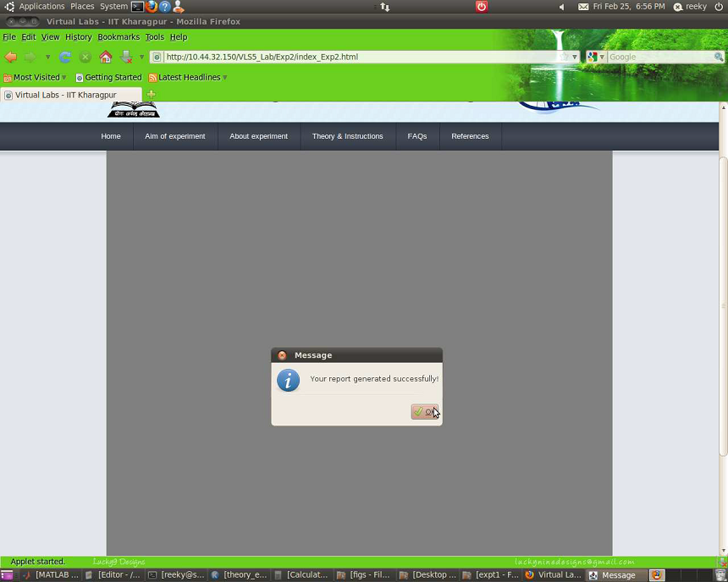Open the Tools menu
728x582 pixels.
154,37
